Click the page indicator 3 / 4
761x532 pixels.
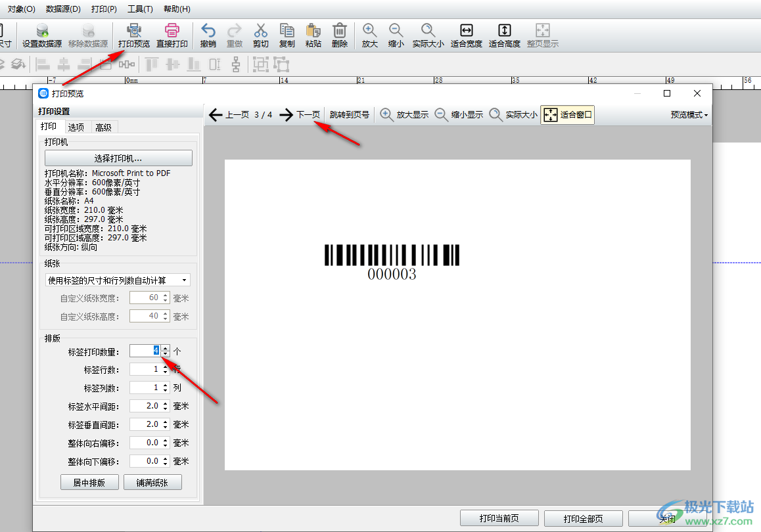[263, 115]
